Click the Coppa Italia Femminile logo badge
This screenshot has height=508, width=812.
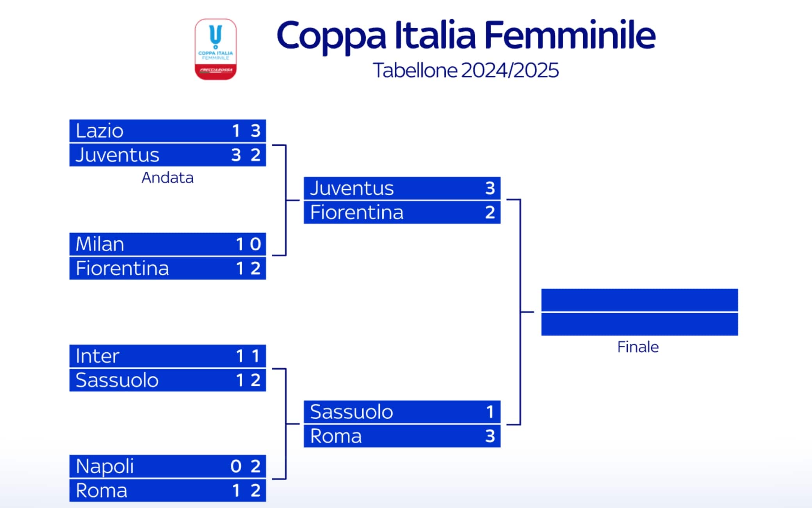click(215, 49)
